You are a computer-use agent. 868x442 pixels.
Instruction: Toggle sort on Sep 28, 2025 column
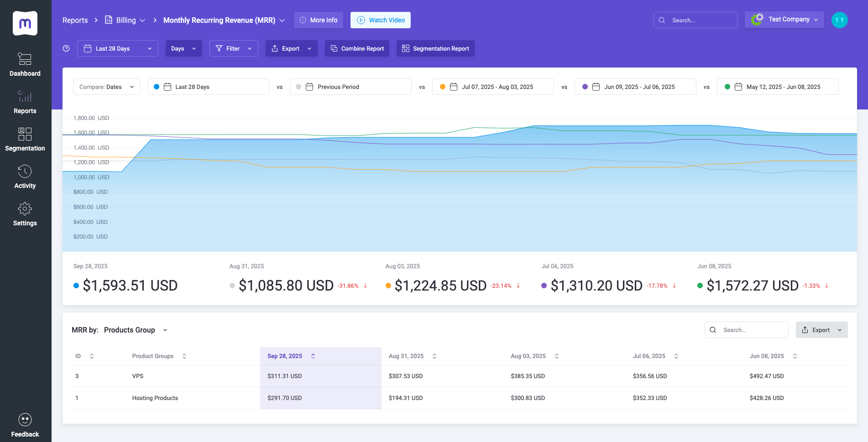(x=313, y=356)
